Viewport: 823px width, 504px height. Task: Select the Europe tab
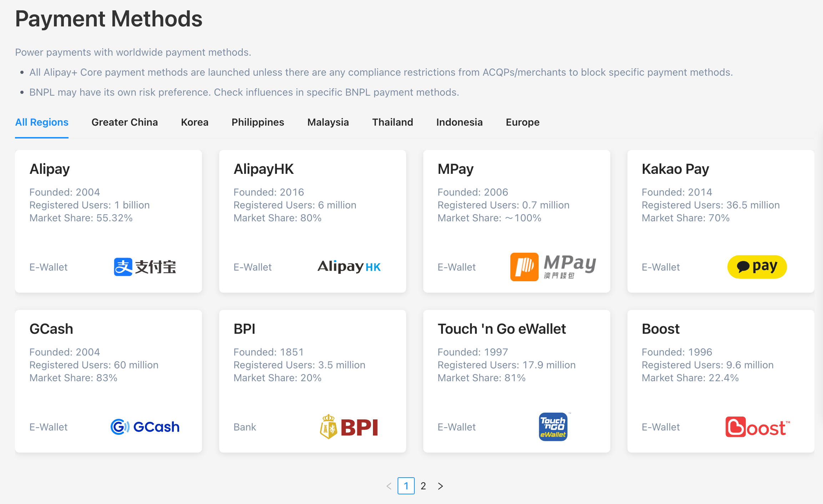click(522, 122)
